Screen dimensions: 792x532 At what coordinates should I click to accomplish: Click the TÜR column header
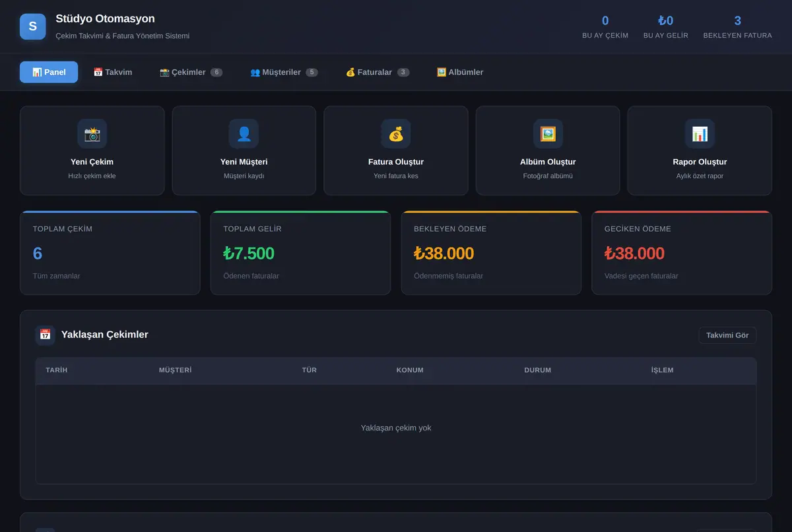[x=310, y=370]
